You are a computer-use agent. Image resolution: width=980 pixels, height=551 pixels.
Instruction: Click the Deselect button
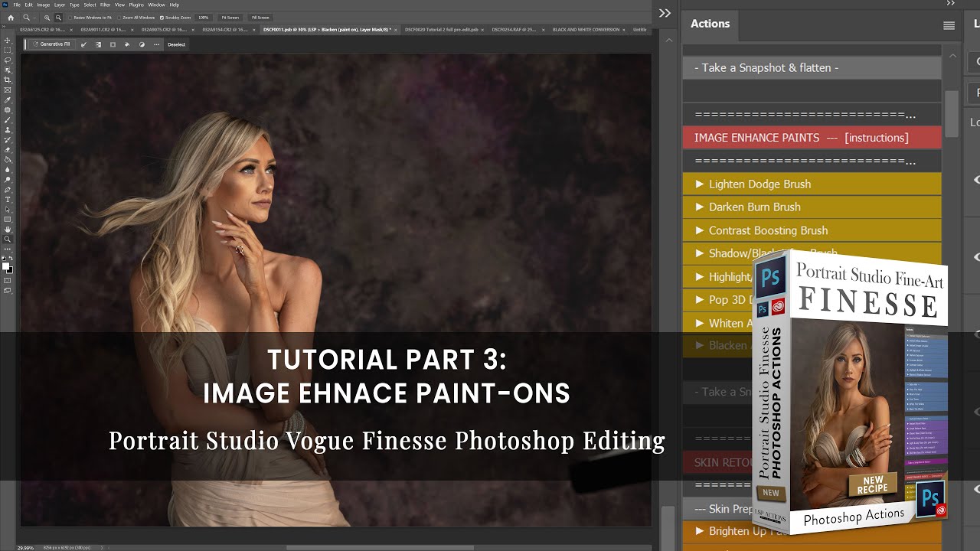177,44
